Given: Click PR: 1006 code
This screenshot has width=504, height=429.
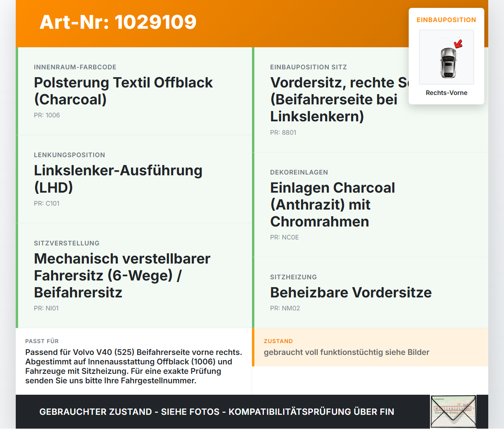Looking at the screenshot, I should [47, 115].
